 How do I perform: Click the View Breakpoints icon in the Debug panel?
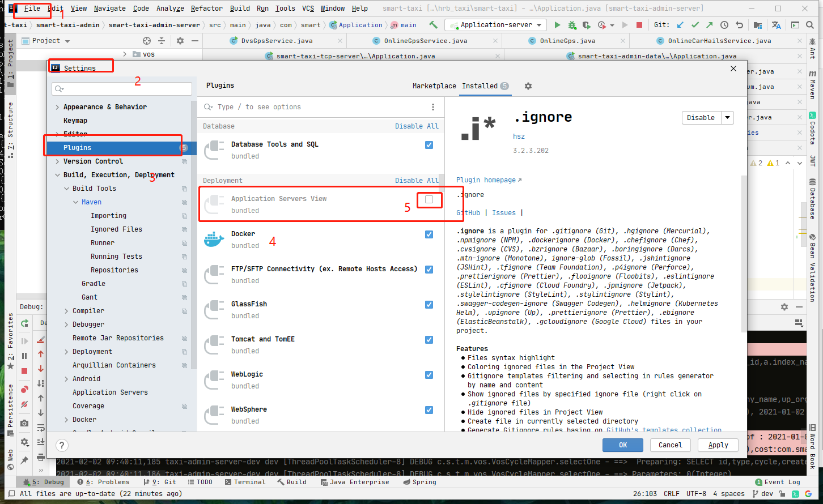[x=24, y=390]
